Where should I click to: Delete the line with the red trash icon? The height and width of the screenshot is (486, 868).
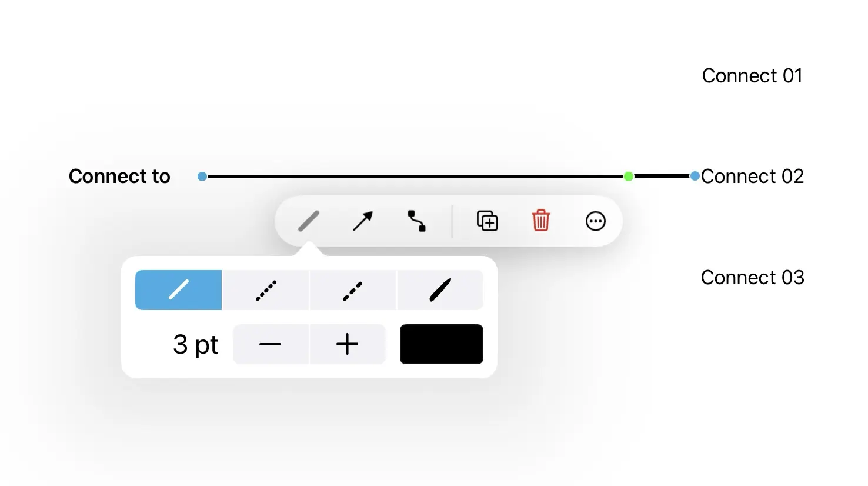tap(541, 221)
